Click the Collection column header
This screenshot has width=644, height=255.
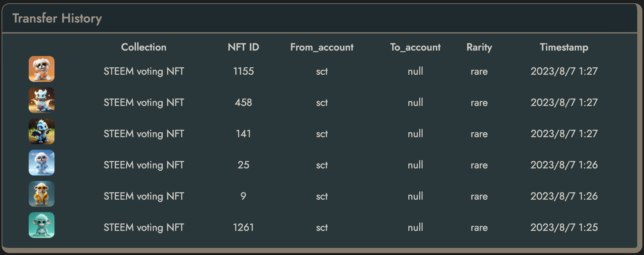144,47
